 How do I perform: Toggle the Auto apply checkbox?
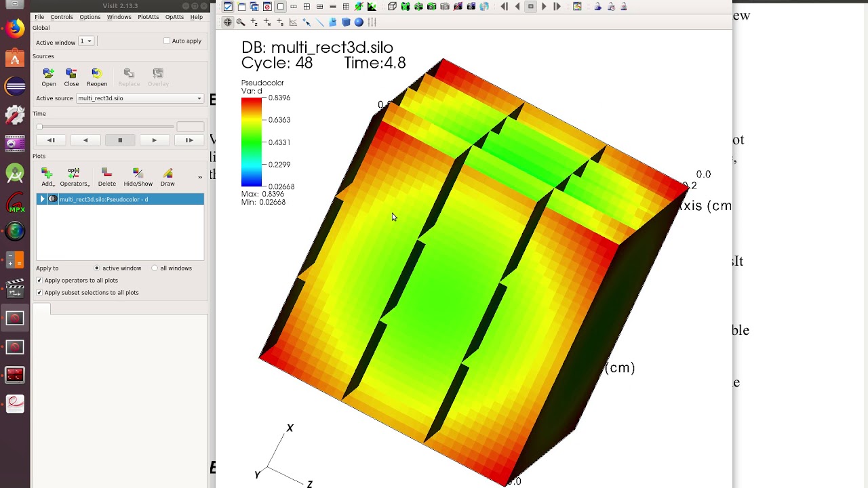click(167, 41)
